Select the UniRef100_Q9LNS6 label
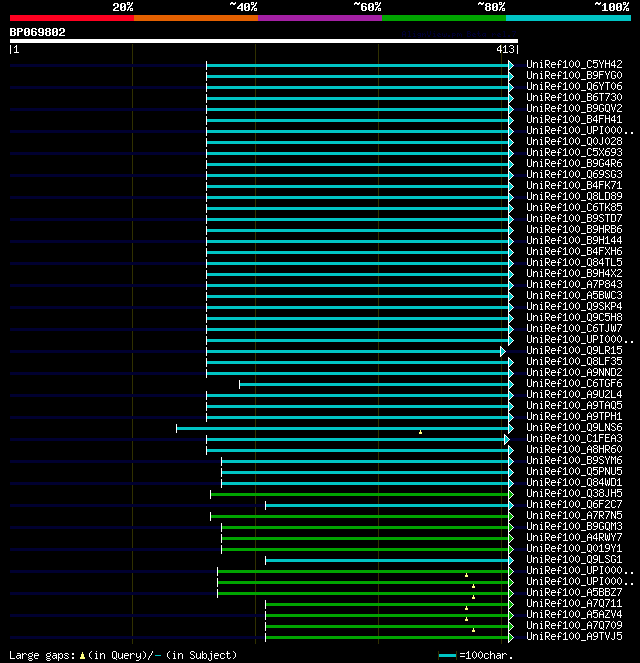The image size is (640, 663). tap(574, 427)
